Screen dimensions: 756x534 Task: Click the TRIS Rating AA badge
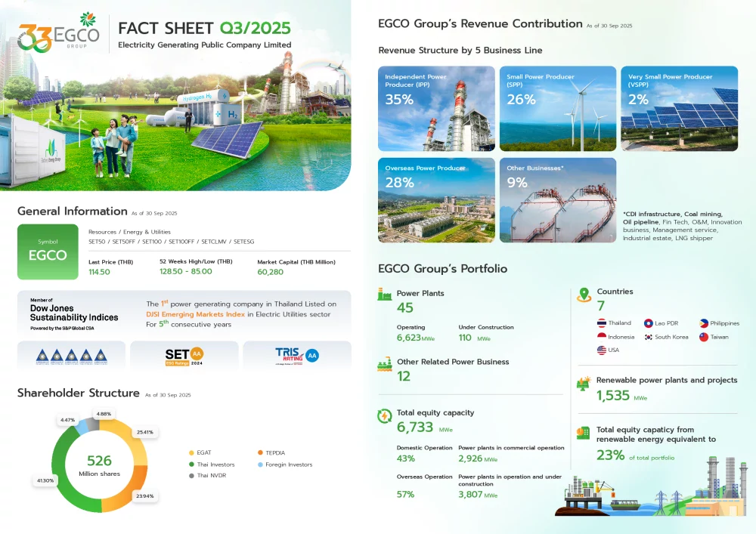point(297,355)
